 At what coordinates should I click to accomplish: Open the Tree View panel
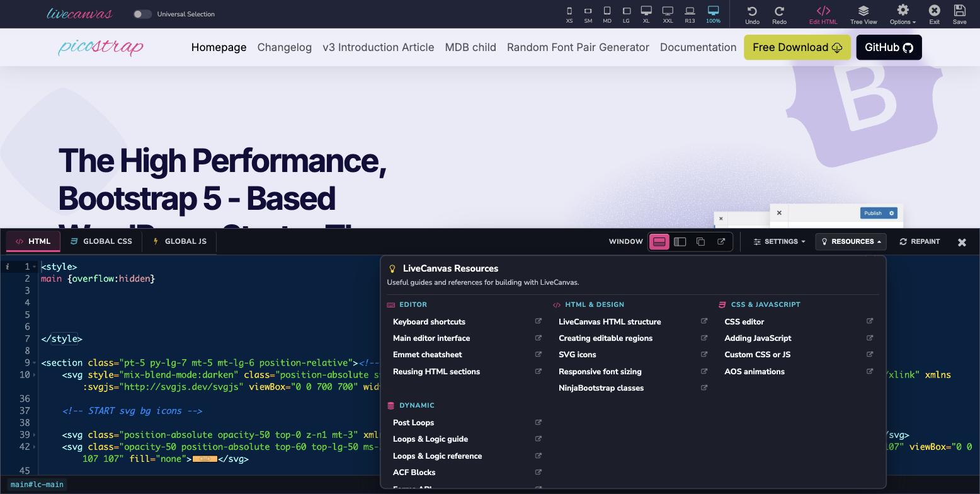863,14
